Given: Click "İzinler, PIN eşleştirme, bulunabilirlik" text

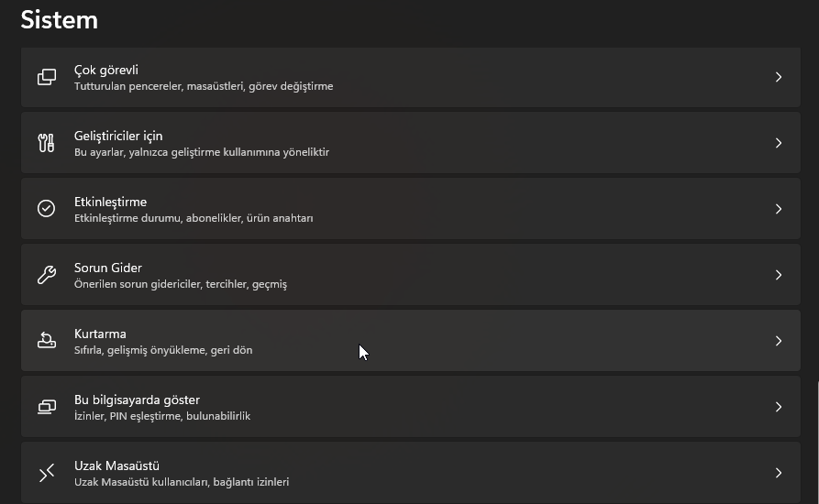Looking at the screenshot, I should (162, 416).
